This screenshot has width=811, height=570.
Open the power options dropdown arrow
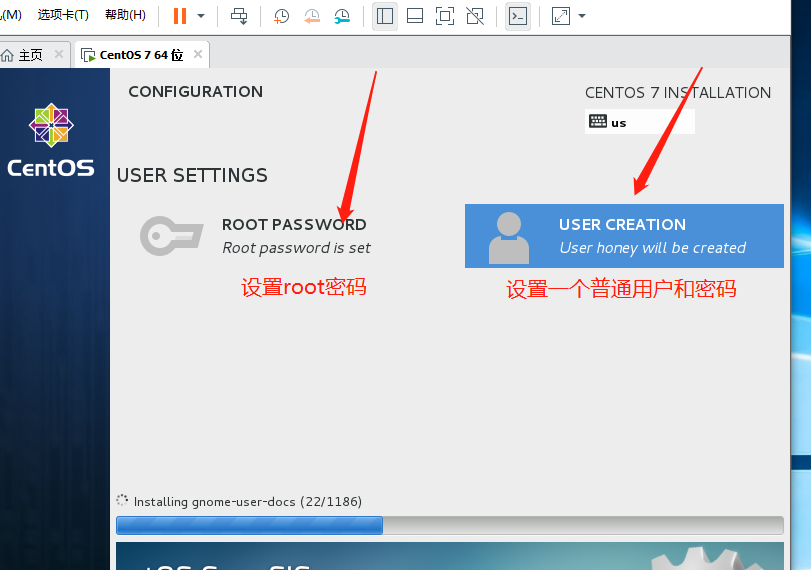click(x=201, y=16)
